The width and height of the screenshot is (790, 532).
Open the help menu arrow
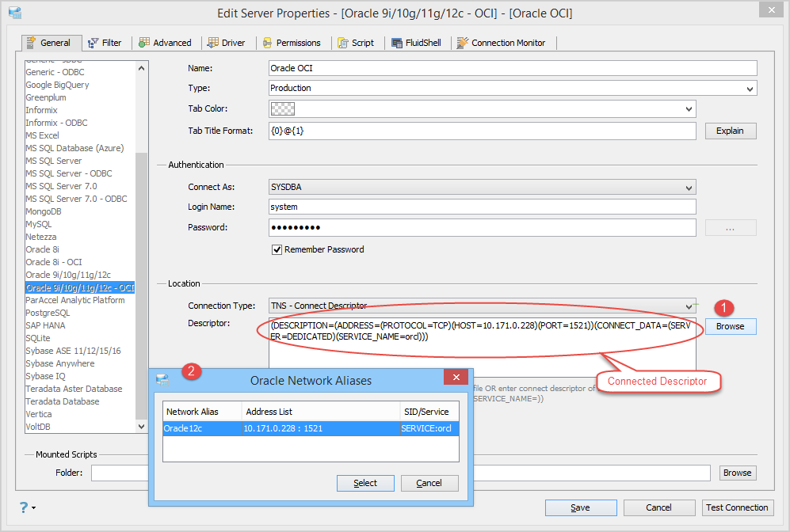click(x=34, y=507)
